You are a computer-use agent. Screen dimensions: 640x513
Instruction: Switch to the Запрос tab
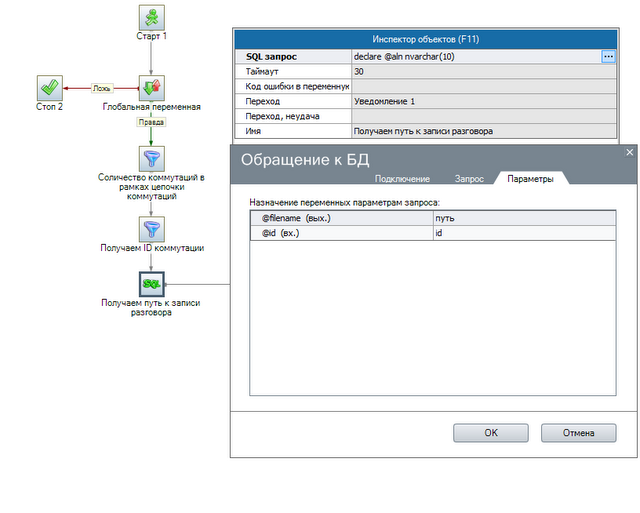click(469, 178)
